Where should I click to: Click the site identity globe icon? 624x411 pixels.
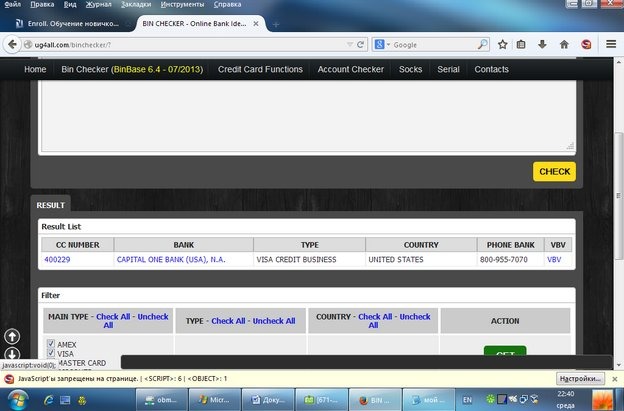28,45
